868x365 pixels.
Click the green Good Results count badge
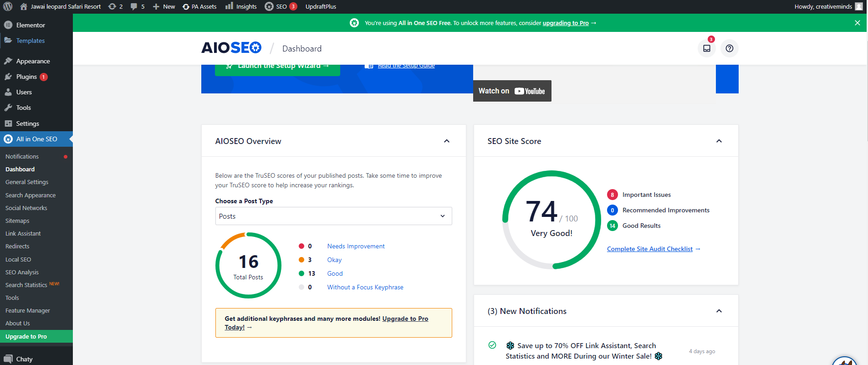point(613,226)
